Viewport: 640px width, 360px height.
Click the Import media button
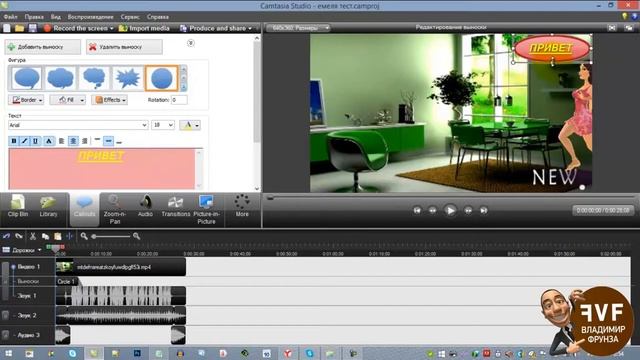(x=144, y=28)
